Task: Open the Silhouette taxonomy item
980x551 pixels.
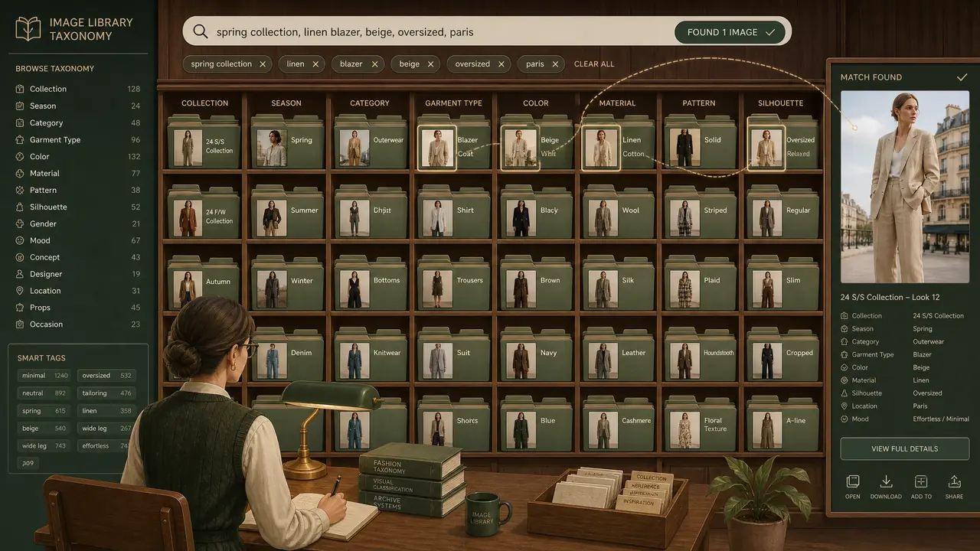Action: click(77, 207)
